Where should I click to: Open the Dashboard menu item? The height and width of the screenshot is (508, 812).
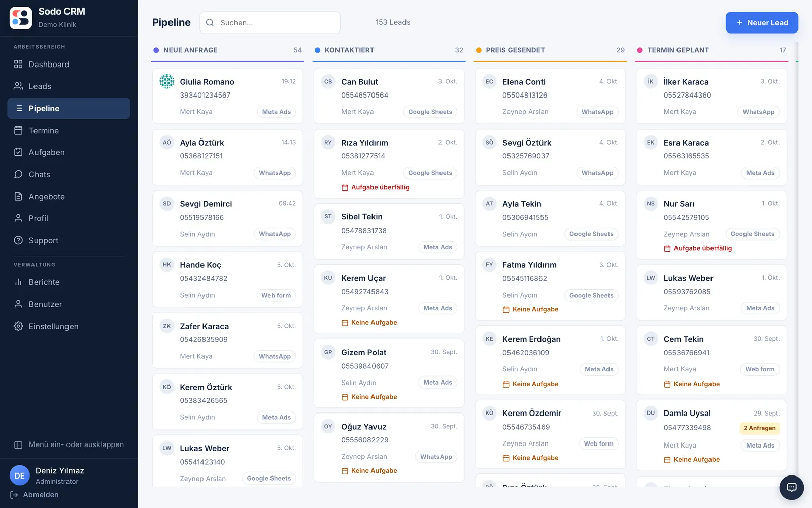coord(69,64)
